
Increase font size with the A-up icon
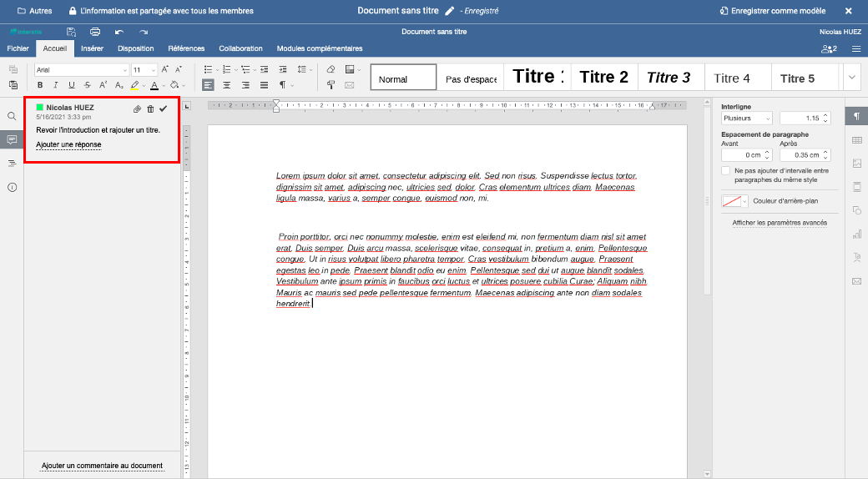coord(165,69)
